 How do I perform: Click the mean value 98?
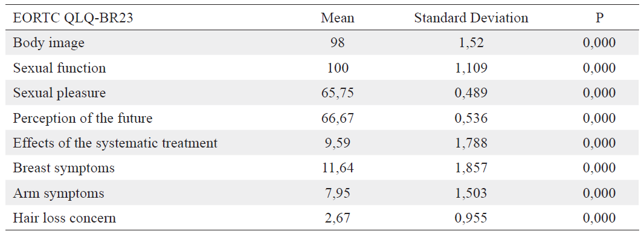click(x=338, y=43)
